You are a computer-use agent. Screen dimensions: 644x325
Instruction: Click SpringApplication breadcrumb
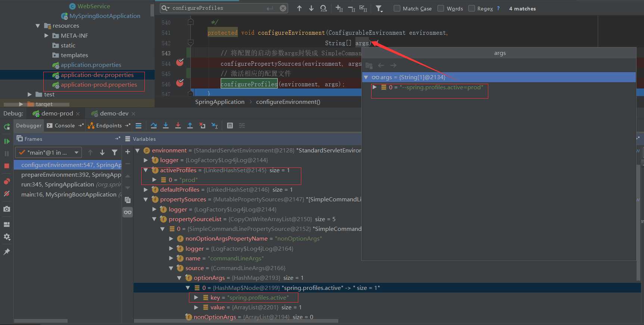tap(220, 102)
